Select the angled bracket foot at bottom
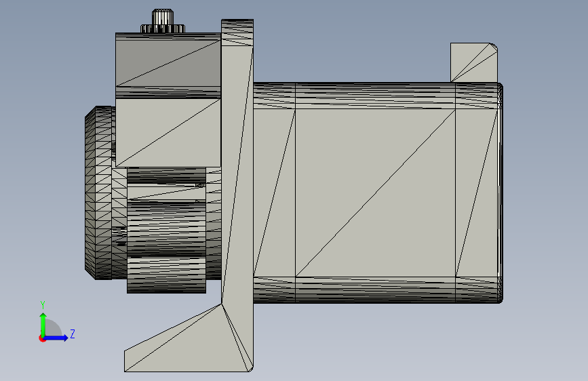 click(x=189, y=338)
